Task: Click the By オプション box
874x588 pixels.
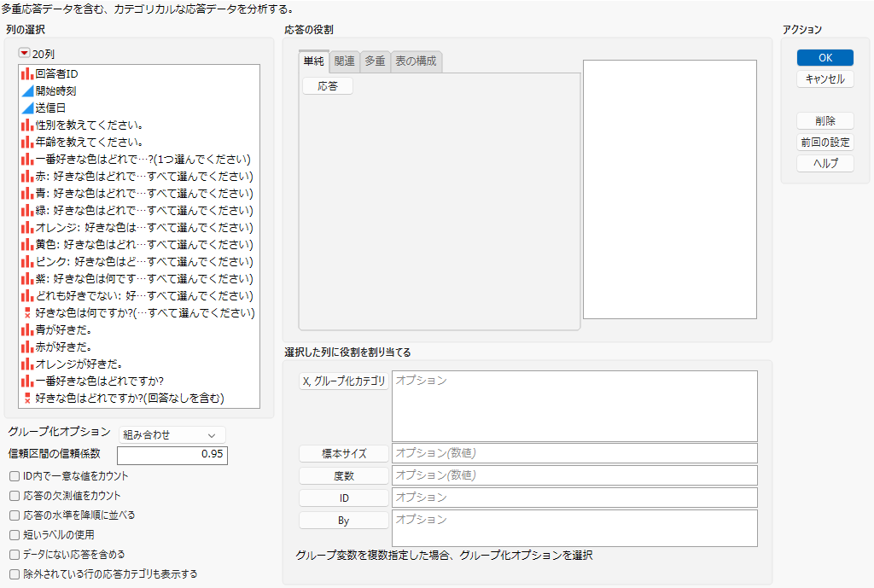Action: pyautogui.click(x=574, y=528)
